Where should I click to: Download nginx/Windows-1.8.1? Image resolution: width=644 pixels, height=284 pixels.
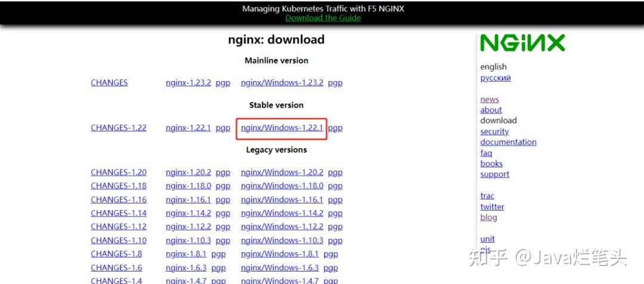280,254
